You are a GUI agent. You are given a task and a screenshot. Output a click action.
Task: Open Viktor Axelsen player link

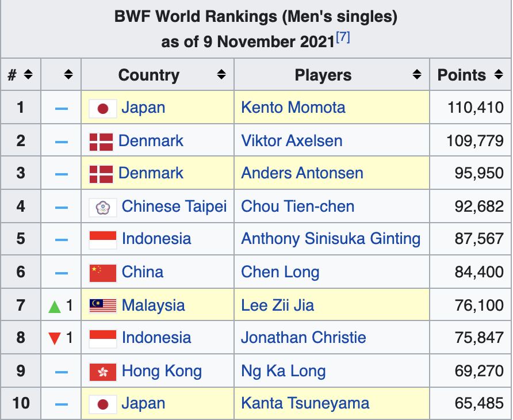click(292, 141)
